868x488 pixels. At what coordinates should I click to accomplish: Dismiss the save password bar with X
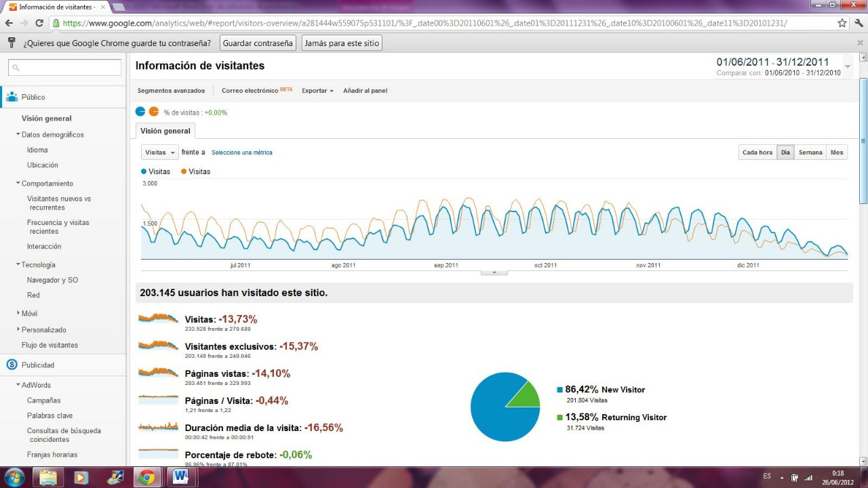[x=860, y=43]
